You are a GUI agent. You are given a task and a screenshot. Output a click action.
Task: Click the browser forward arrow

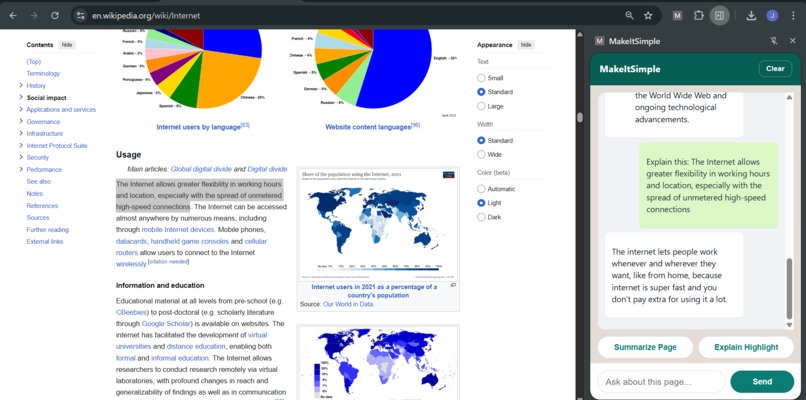click(x=34, y=15)
